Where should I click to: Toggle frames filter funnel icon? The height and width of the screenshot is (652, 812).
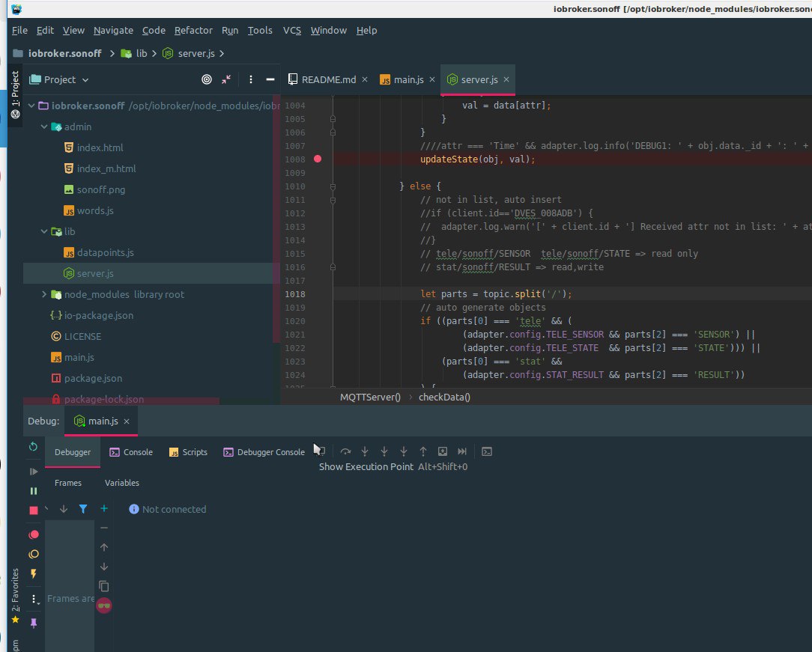[x=83, y=509]
